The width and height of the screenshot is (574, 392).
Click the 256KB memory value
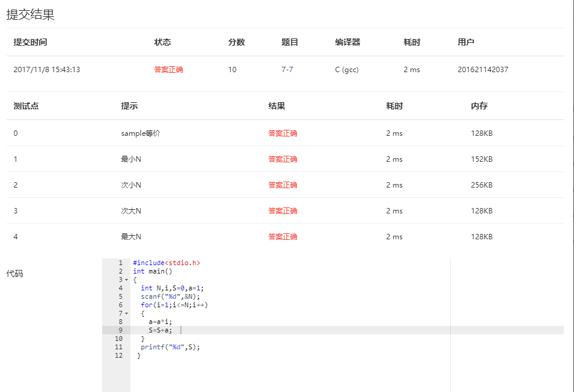coord(482,185)
